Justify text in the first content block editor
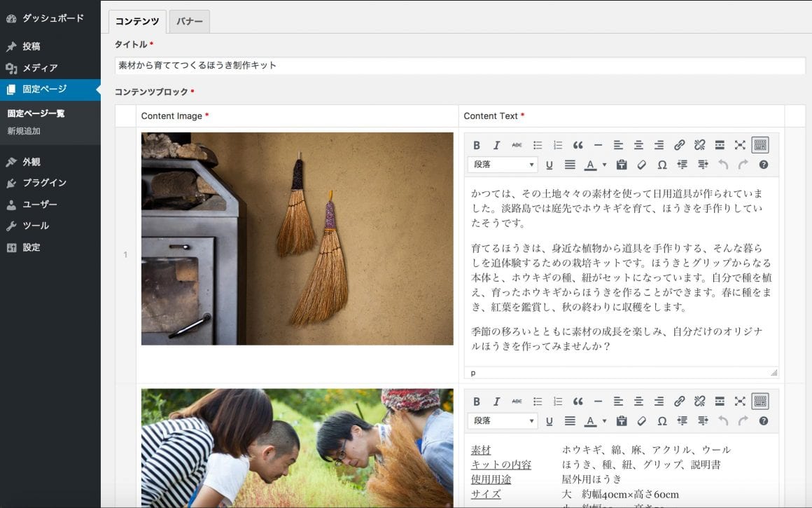 [x=570, y=165]
